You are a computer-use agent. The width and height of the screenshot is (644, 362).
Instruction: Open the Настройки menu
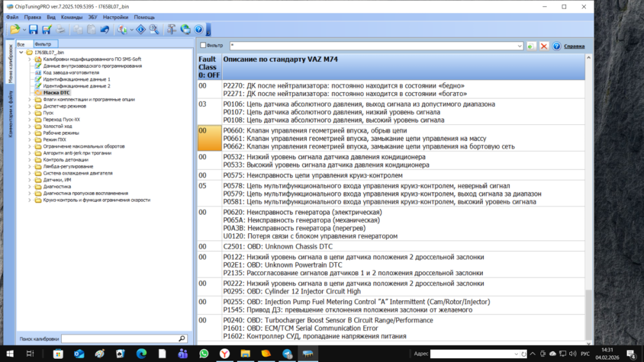pos(115,17)
